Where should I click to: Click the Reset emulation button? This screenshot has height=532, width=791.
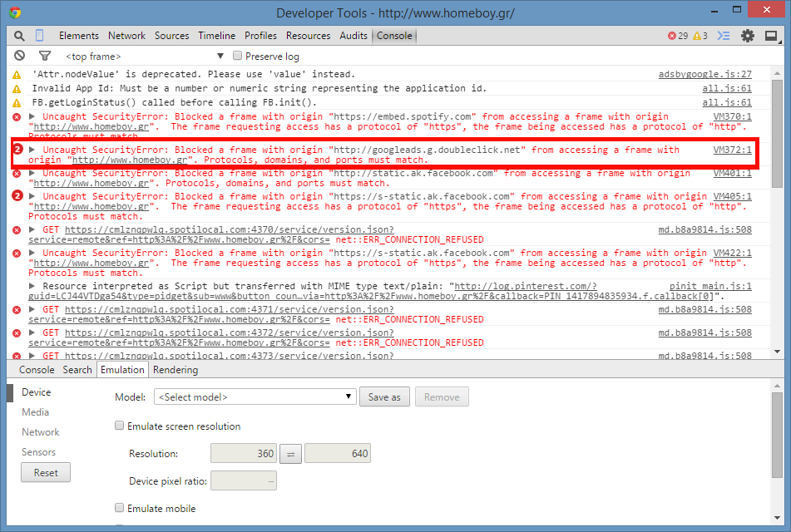46,472
